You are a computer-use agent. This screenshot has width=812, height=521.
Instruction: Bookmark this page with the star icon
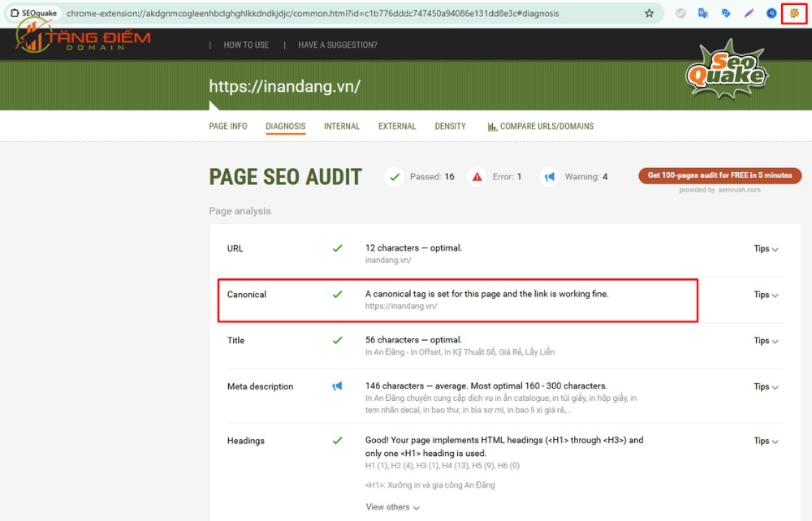649,14
